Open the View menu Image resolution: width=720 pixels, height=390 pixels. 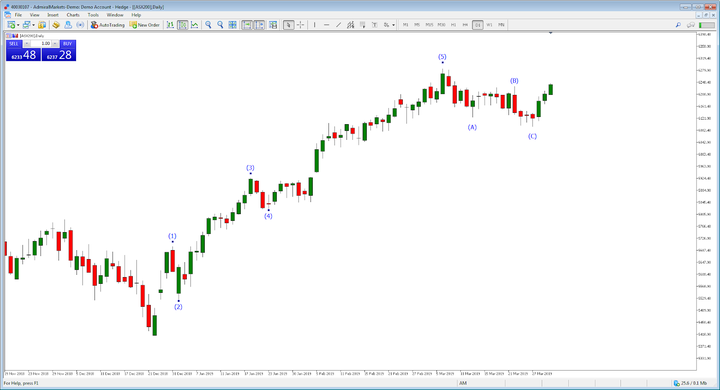[34, 15]
